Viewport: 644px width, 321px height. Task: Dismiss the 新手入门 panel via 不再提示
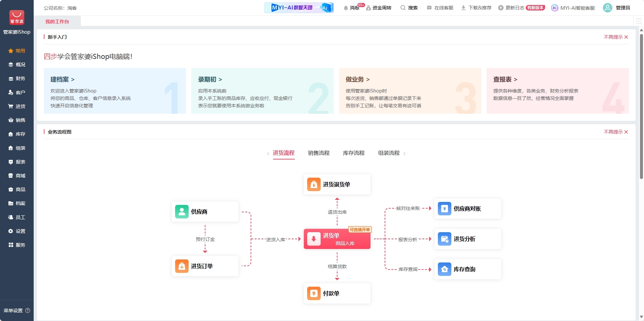[616, 37]
